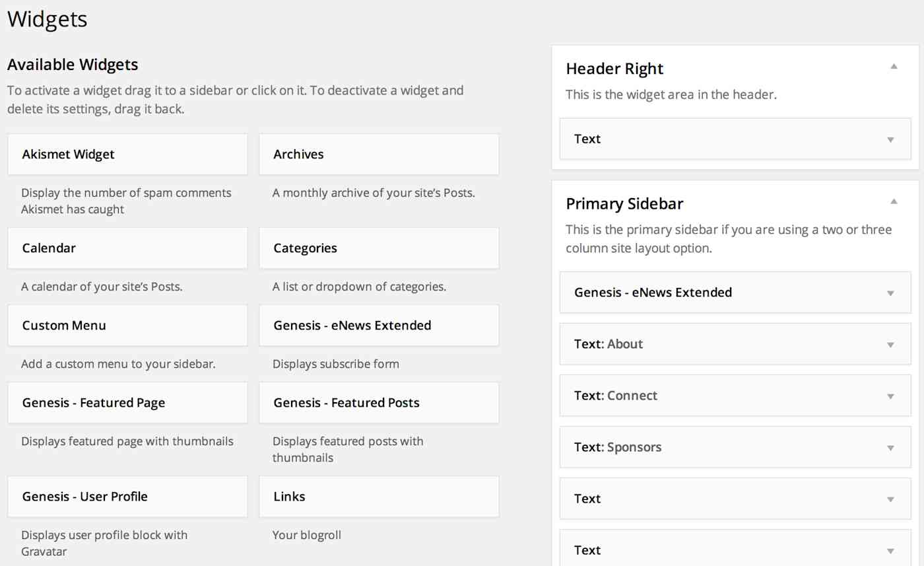
Task: Choose the Categories widget
Action: [x=379, y=248]
